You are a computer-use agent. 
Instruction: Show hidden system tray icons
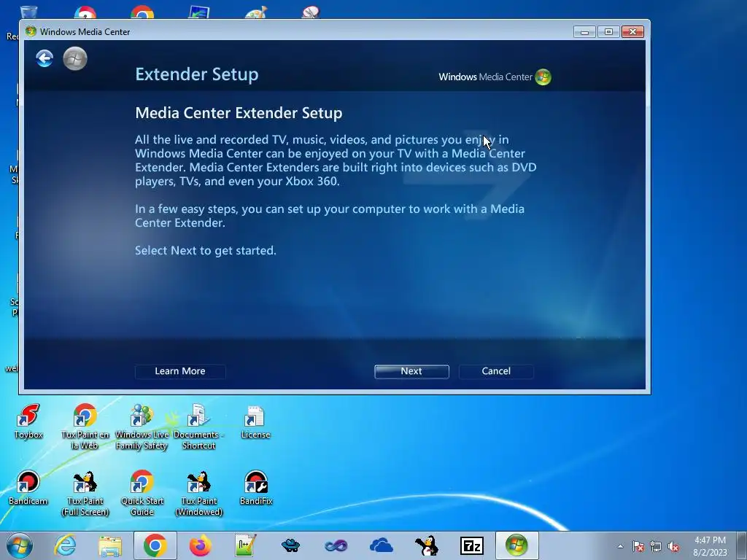[x=620, y=546]
